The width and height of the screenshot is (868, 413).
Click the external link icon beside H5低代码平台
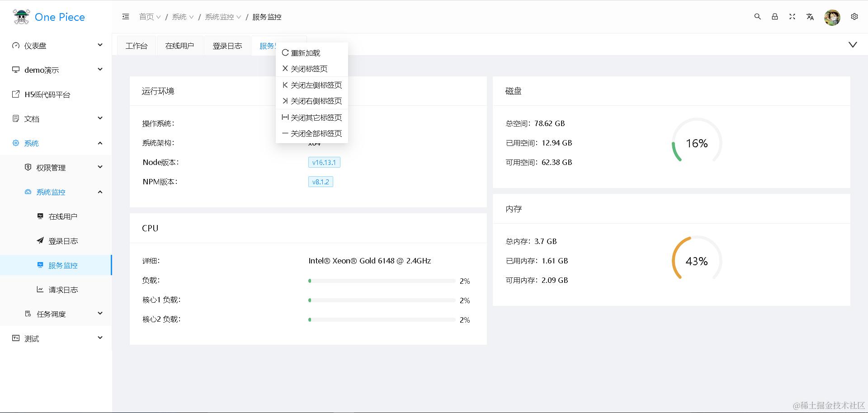tap(16, 94)
